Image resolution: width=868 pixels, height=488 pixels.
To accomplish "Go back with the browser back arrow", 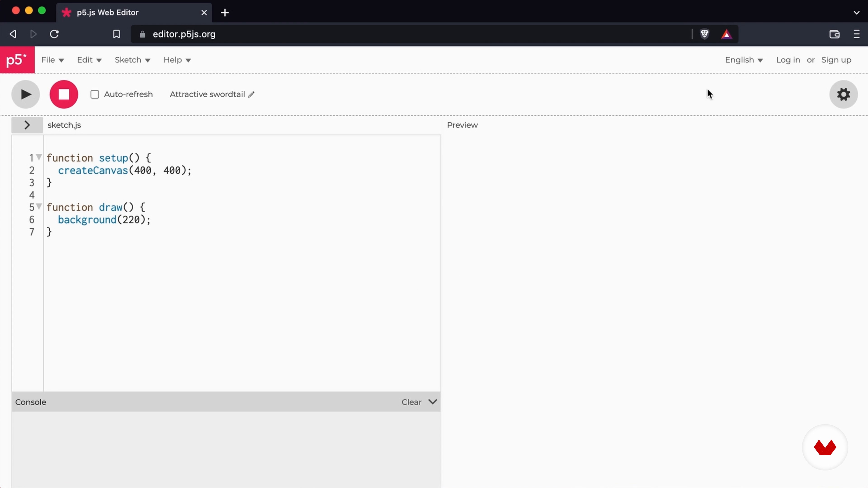I will 13,34.
